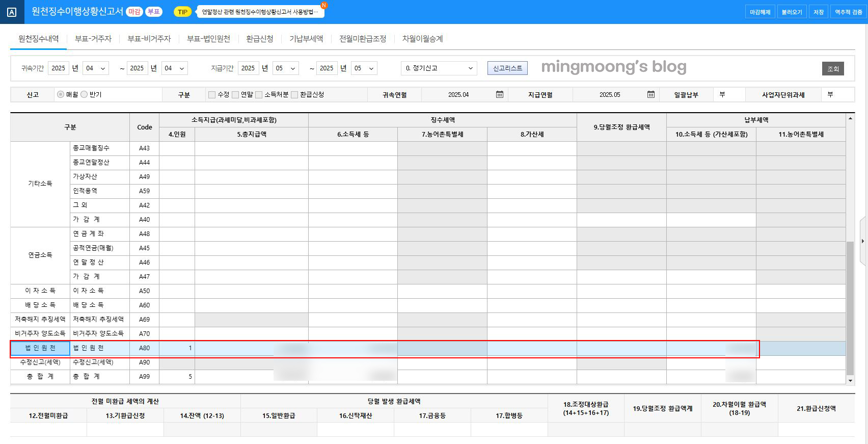The image size is (868, 444).
Task: Click the 마감해제 button
Action: click(x=760, y=12)
